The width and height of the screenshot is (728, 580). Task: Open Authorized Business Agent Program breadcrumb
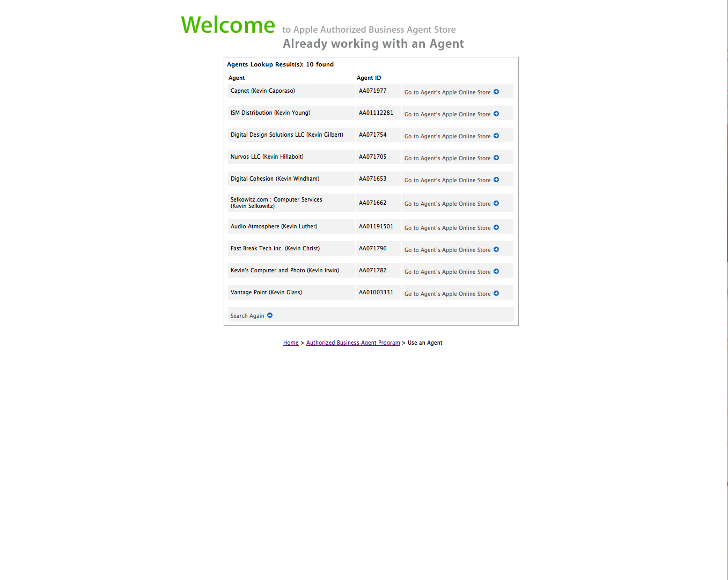[x=353, y=343]
